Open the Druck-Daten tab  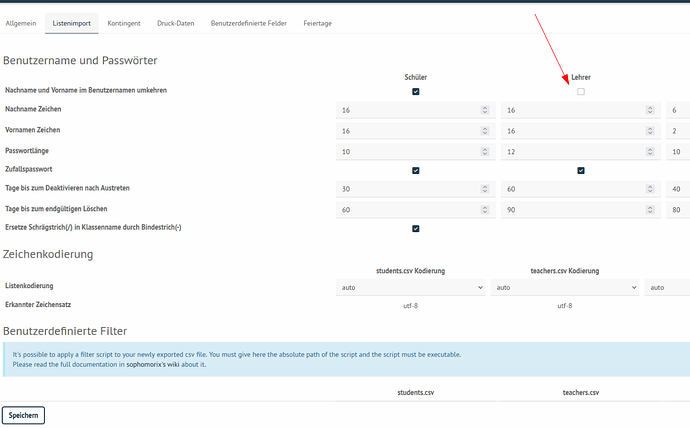tap(175, 22)
